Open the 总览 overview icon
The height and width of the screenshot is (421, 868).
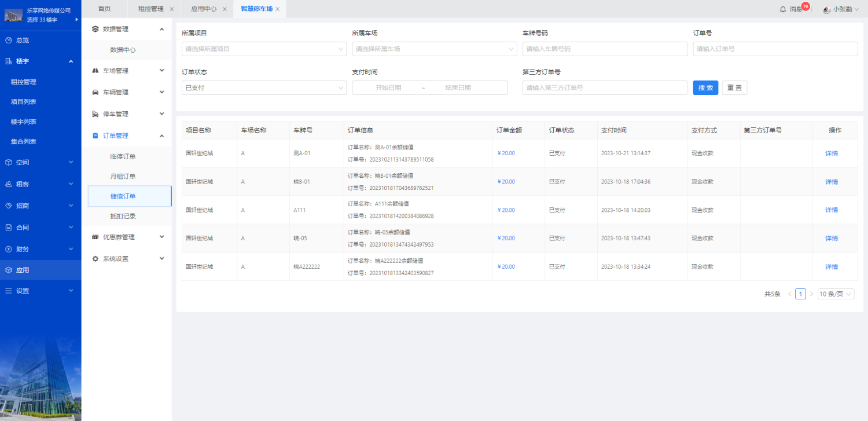click(x=9, y=41)
